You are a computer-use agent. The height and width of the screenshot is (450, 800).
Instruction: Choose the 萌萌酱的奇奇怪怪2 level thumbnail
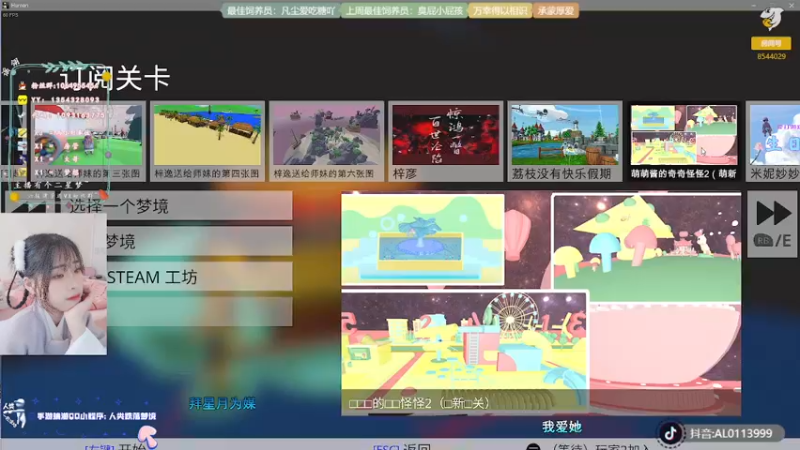tap(684, 141)
